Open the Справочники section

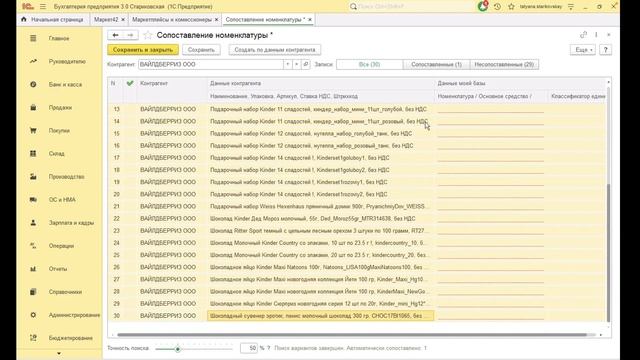(59, 292)
